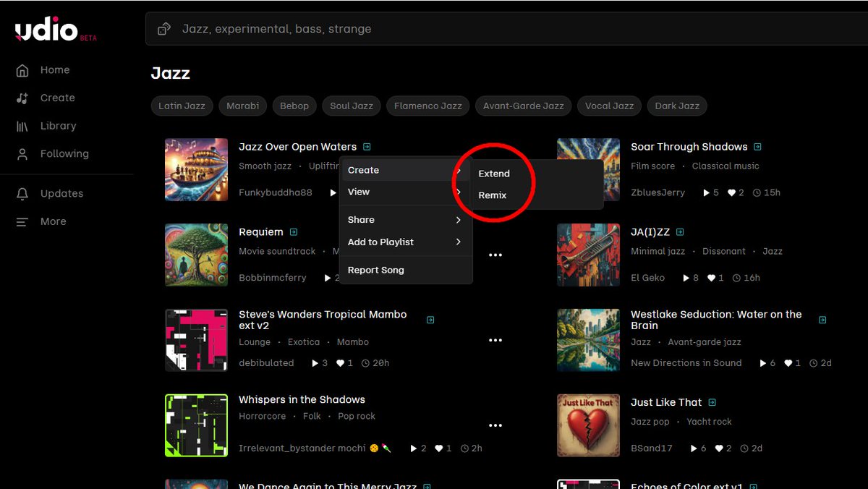Open Jazz Over Open Waters cover thumbnail
This screenshot has height=489, width=868.
[x=196, y=170]
